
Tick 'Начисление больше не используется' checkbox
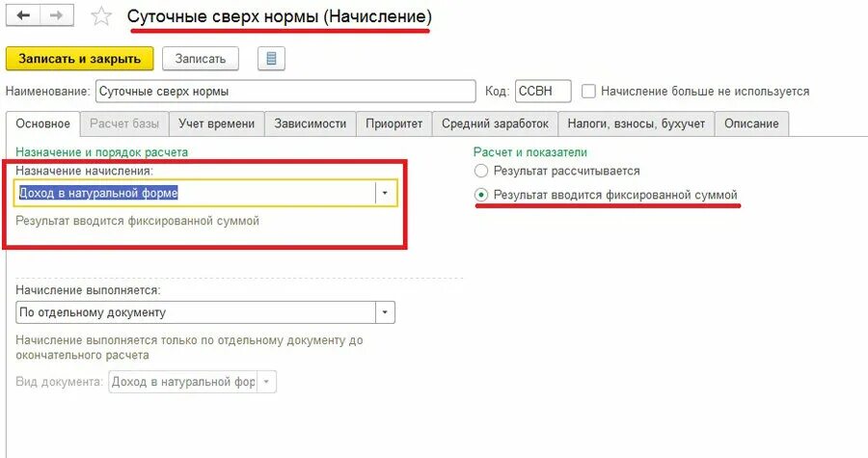pos(588,92)
